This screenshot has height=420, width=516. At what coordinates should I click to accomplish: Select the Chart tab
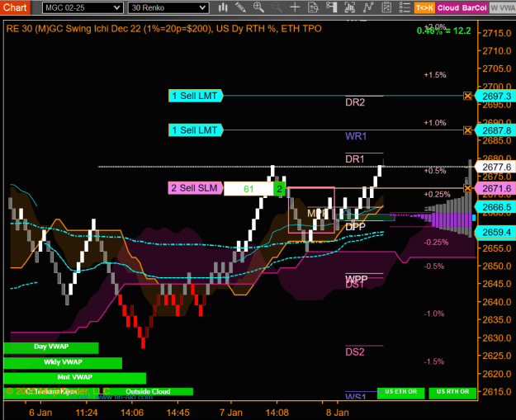click(15, 7)
